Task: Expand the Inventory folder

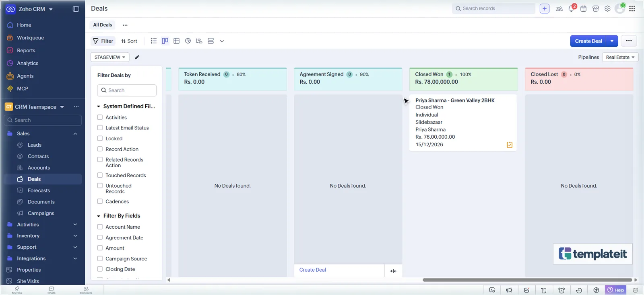Action: point(75,236)
